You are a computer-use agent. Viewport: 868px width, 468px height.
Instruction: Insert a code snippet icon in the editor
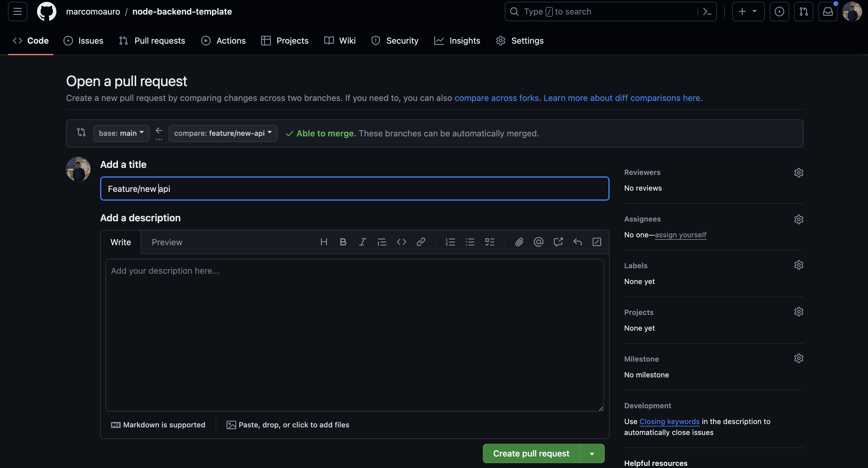tap(401, 242)
